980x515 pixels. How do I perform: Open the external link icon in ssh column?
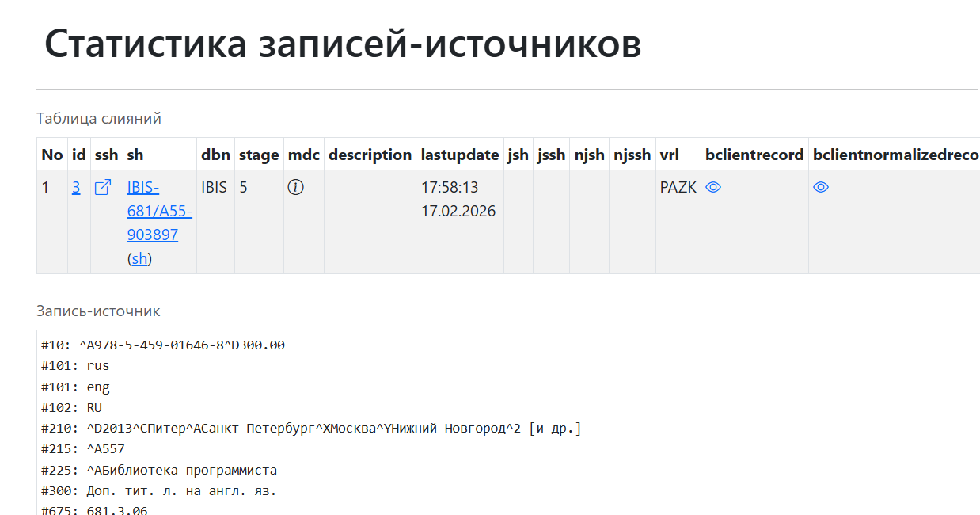(x=103, y=188)
